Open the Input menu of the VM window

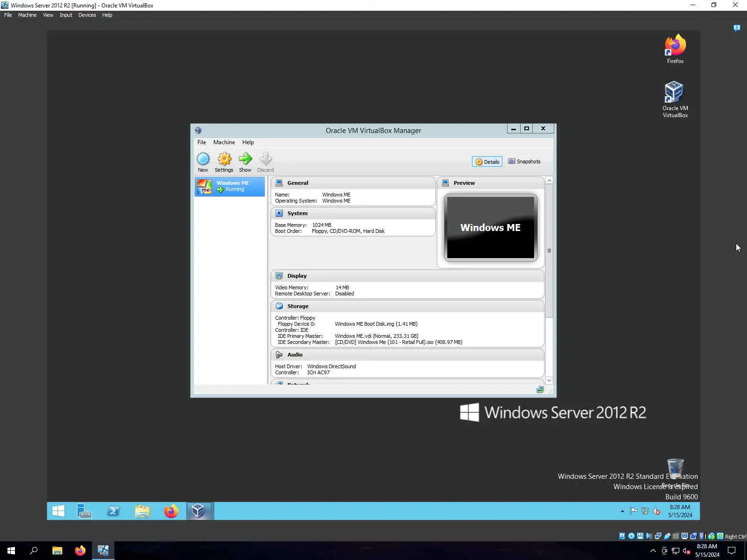pyautogui.click(x=66, y=15)
